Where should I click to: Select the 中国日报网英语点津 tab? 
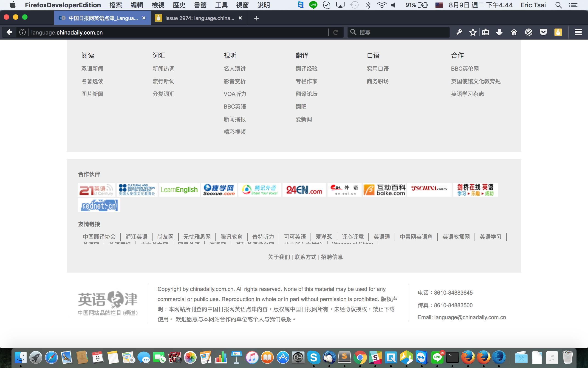(102, 18)
